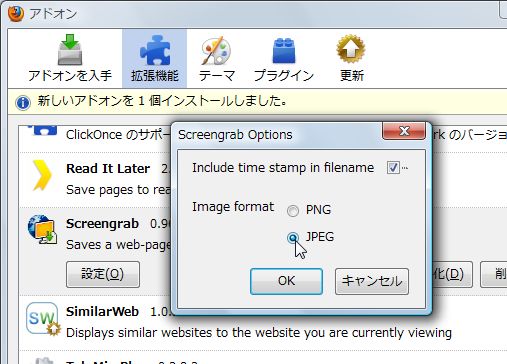Click the キャンセル (Cancel) button

point(372,281)
